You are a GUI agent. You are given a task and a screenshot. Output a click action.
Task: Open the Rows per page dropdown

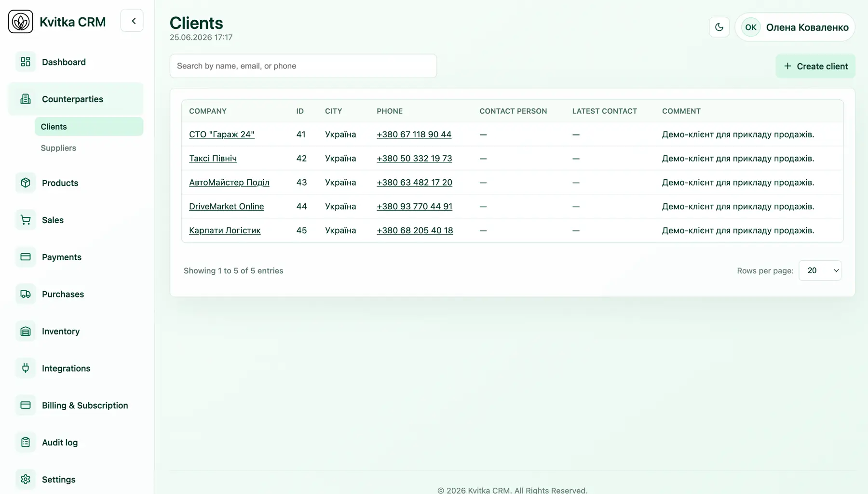820,270
